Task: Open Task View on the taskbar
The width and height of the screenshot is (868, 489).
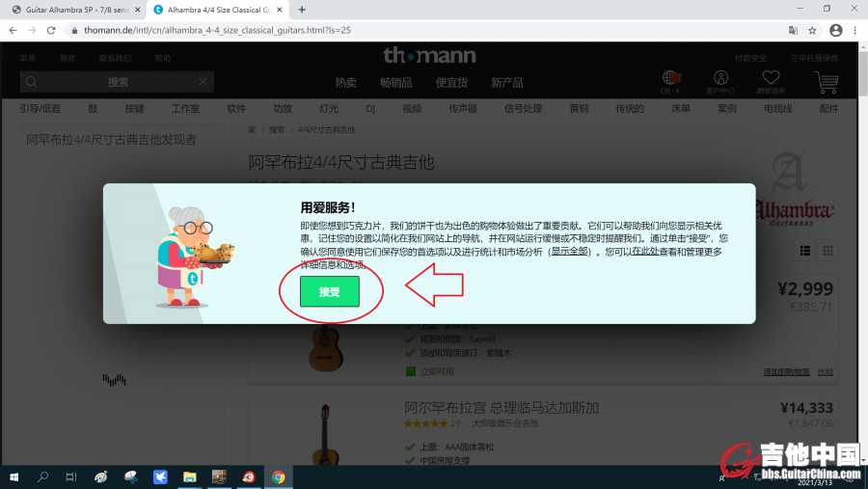Action: pos(70,476)
